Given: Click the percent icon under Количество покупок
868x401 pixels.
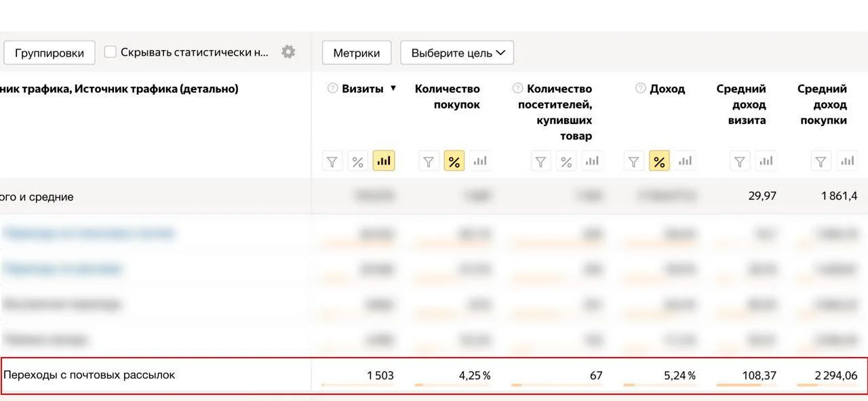Looking at the screenshot, I should click(x=454, y=161).
